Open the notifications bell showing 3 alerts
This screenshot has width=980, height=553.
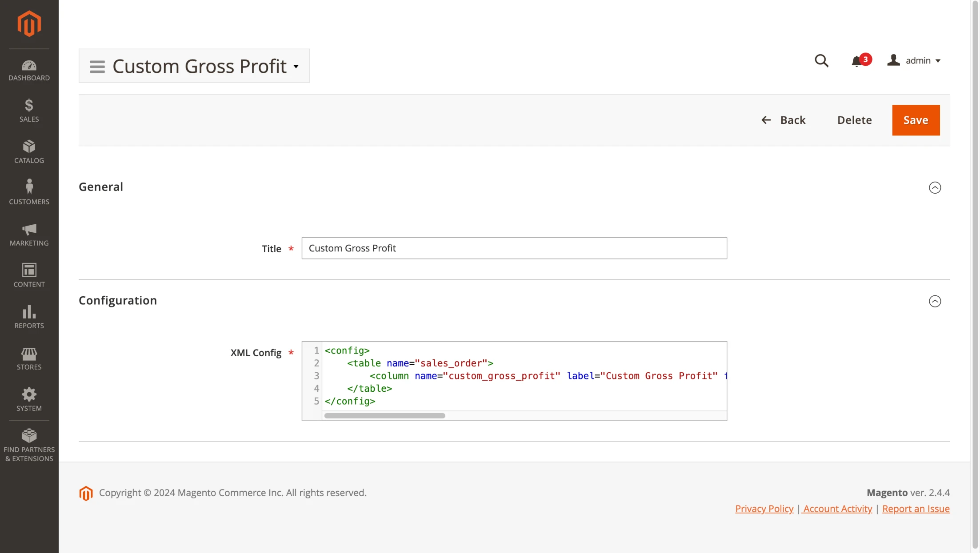tap(857, 61)
